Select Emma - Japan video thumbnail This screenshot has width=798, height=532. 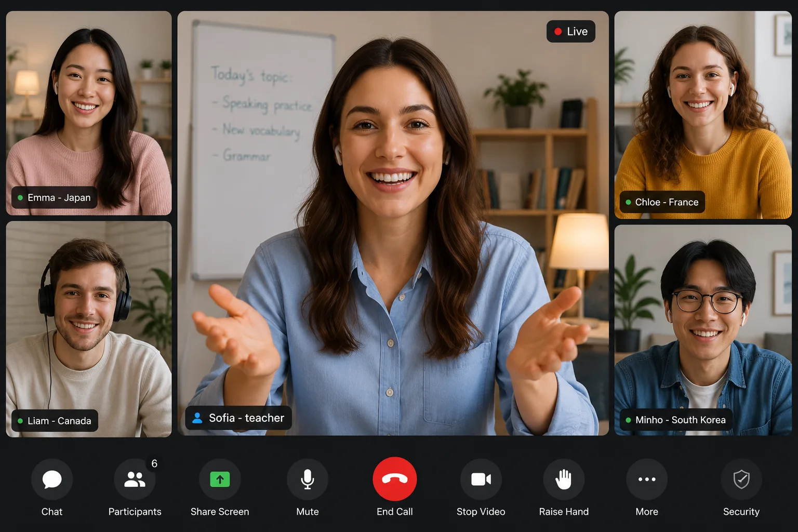tap(89, 113)
